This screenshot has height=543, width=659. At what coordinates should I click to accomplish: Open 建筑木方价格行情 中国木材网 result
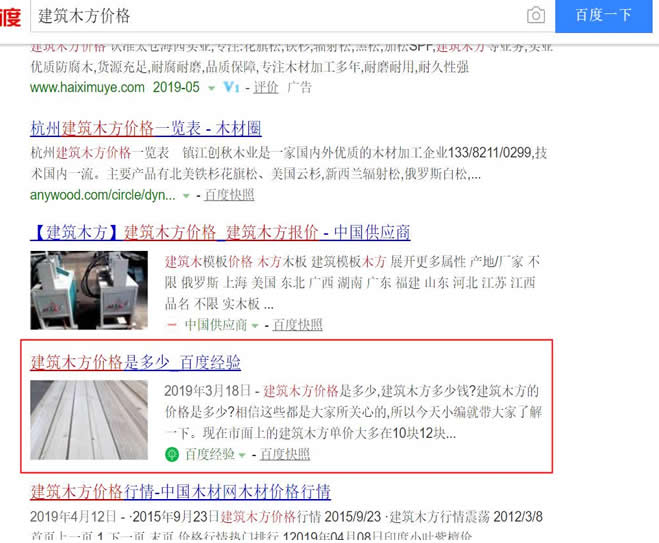coord(180,492)
